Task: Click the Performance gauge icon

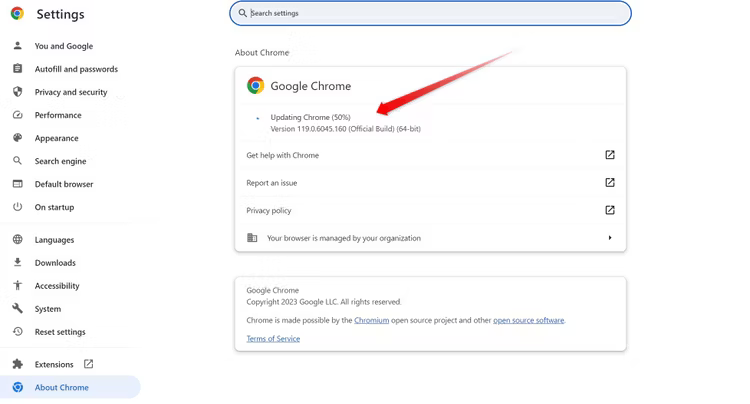Action: click(17, 115)
